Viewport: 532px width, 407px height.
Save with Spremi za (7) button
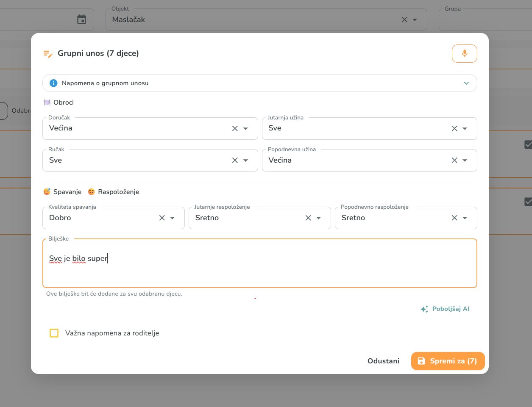(x=448, y=361)
